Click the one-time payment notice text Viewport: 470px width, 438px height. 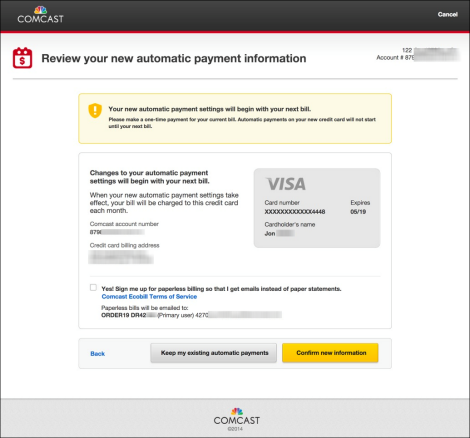242,123
